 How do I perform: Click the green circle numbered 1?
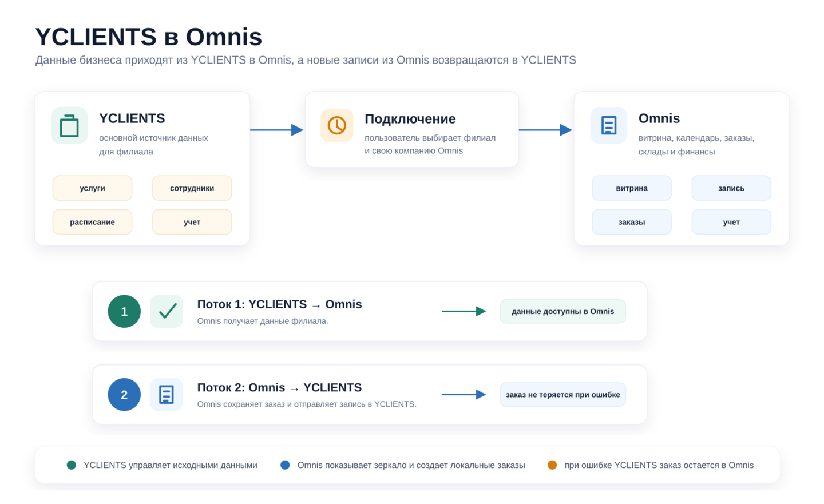pyautogui.click(x=124, y=311)
